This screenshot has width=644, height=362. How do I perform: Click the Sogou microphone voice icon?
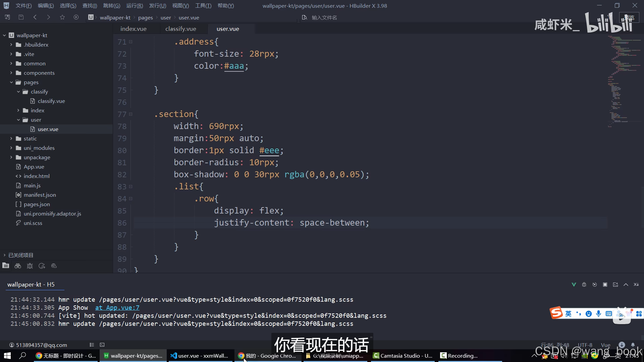(x=599, y=314)
